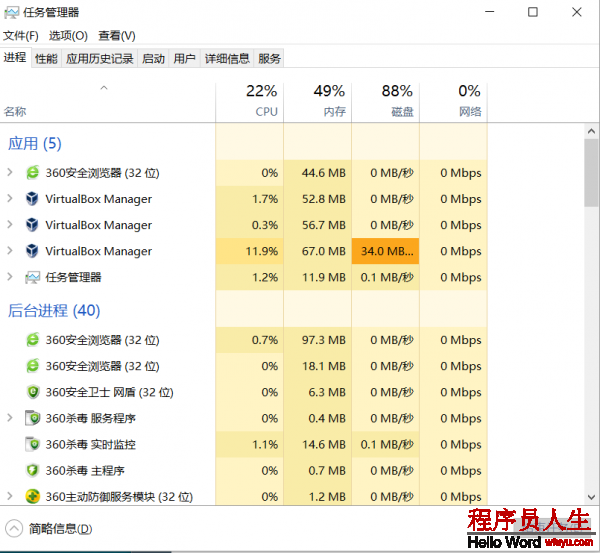Expand the VirtualBox Manager row with 52.8 MB
This screenshot has width=600, height=553.
10,198
